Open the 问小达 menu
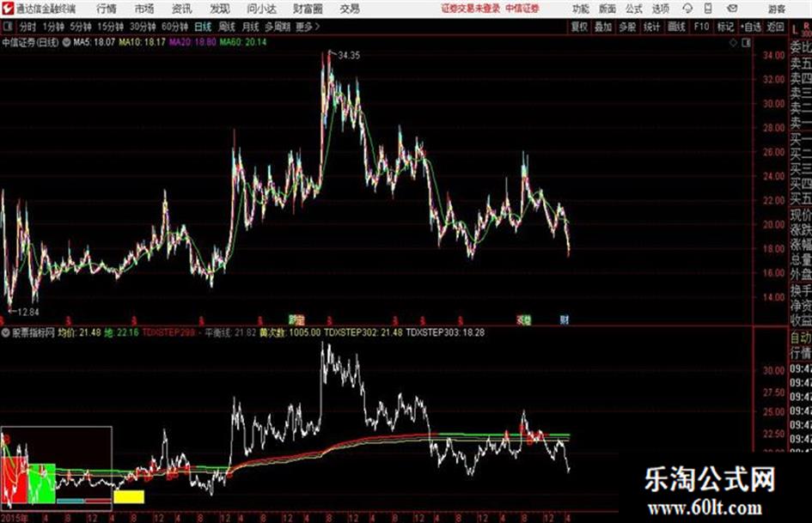The image size is (812, 523). 261,9
